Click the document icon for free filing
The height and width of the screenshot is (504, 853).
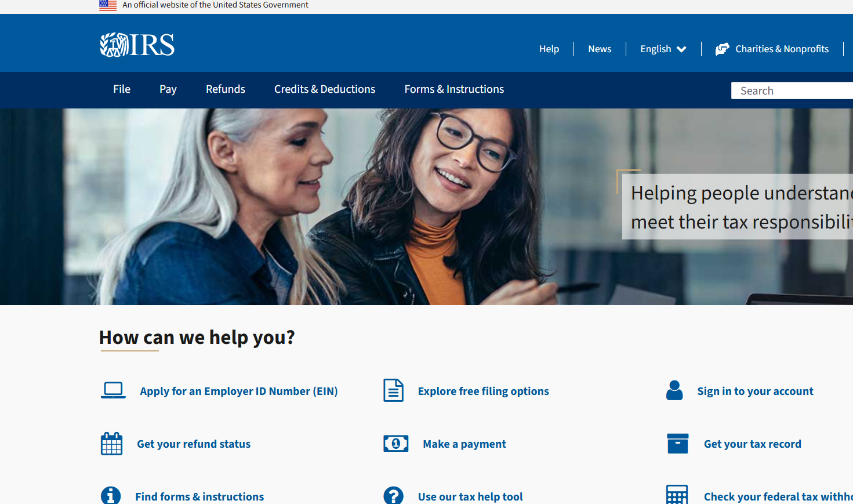tap(393, 390)
